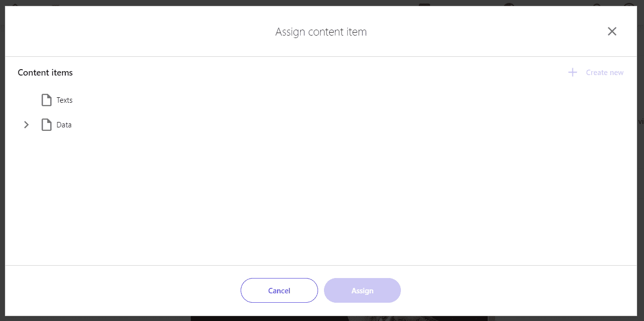Click the Content items heading
Image resolution: width=644 pixels, height=321 pixels.
(45, 73)
